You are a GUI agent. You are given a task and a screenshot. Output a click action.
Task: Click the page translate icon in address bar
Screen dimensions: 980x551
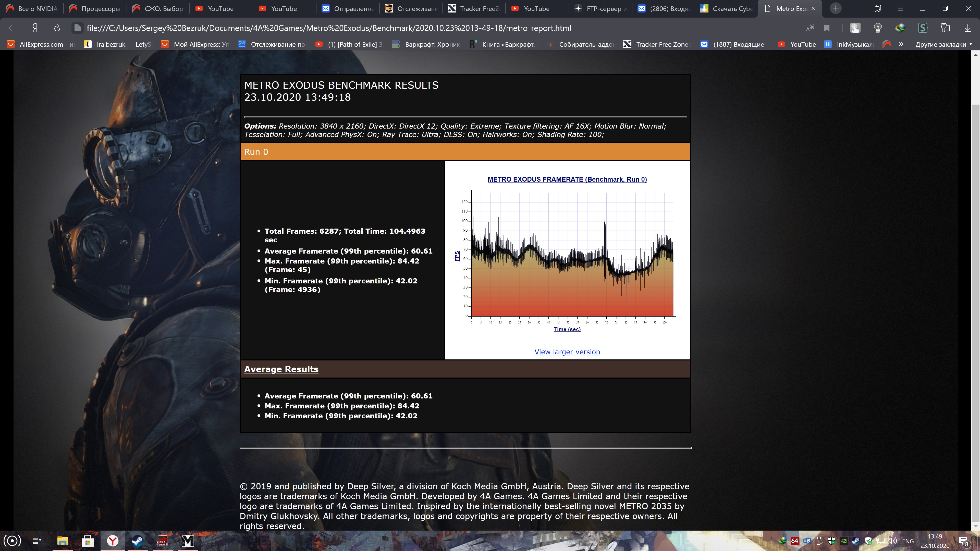point(810,28)
